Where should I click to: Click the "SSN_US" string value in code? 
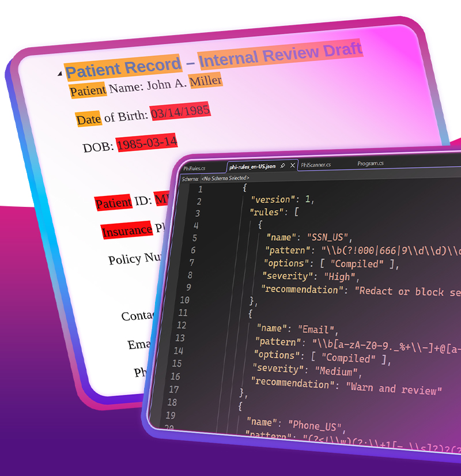pos(329,237)
